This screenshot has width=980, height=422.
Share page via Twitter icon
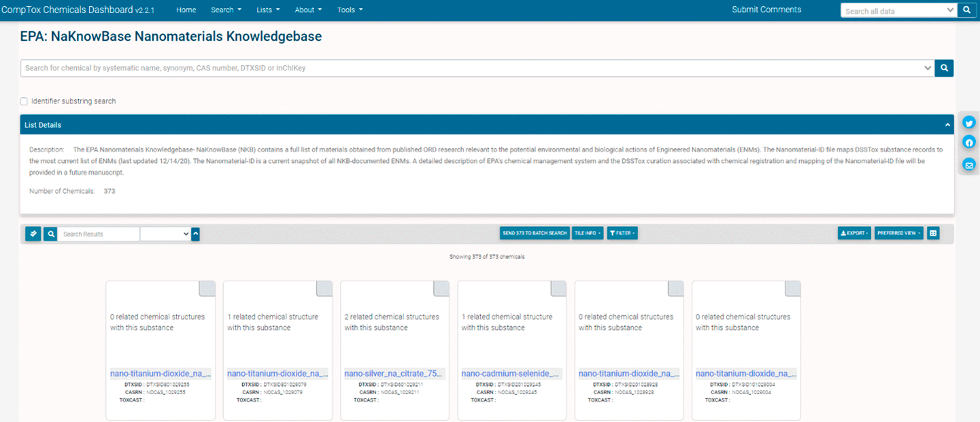pyautogui.click(x=969, y=123)
